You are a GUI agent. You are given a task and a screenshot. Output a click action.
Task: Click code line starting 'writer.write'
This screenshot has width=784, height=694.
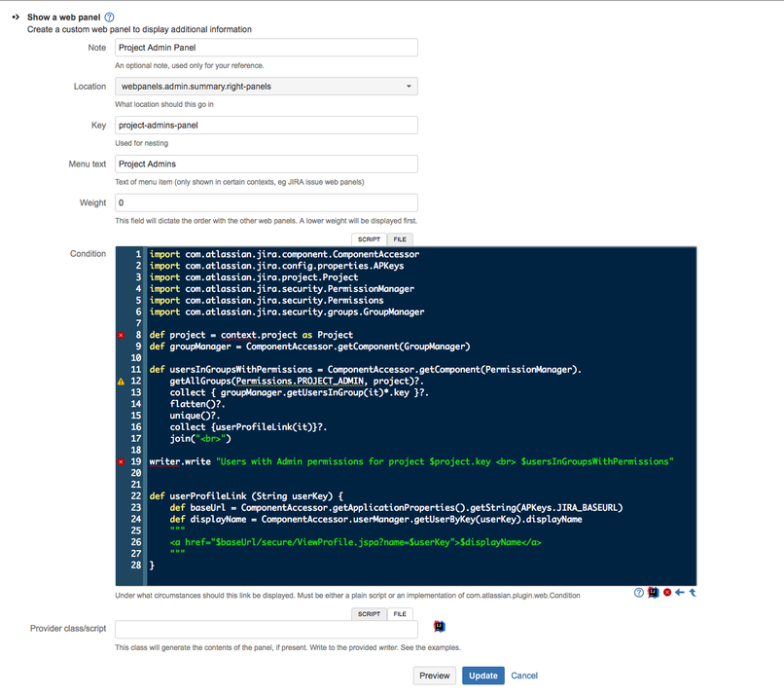tap(411, 461)
